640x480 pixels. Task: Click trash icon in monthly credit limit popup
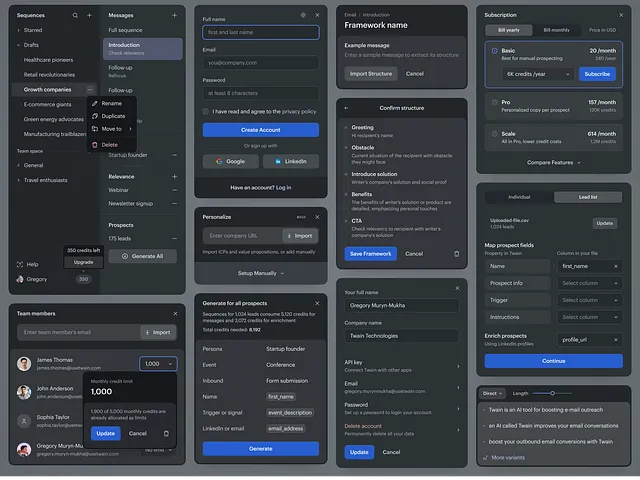click(166, 433)
